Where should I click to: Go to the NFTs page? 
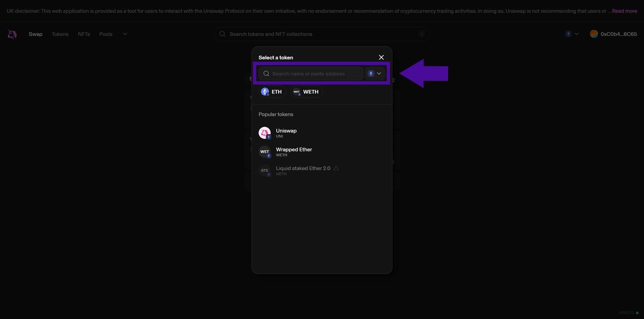[84, 34]
